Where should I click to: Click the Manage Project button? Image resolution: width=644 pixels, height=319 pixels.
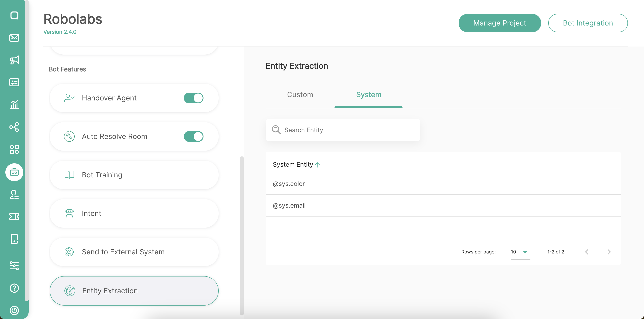(500, 23)
